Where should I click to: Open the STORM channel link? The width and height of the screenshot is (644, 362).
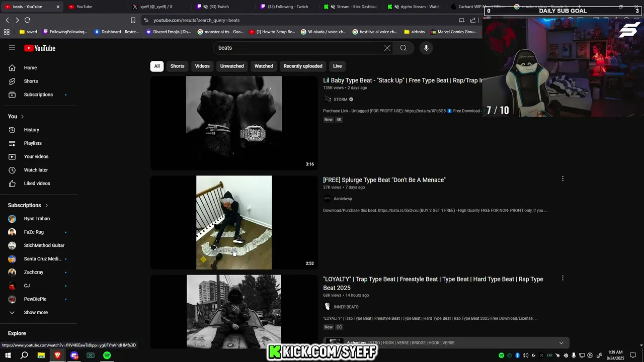340,100
